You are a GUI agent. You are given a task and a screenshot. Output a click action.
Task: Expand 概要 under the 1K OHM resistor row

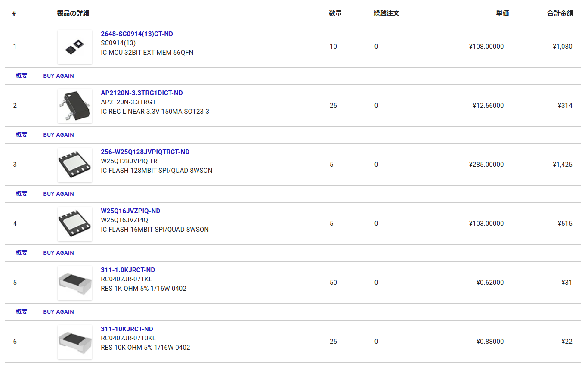(x=22, y=312)
